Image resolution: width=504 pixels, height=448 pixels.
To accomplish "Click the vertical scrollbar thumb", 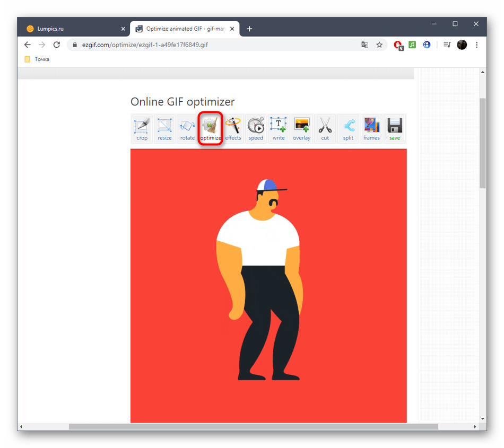I will (482, 143).
